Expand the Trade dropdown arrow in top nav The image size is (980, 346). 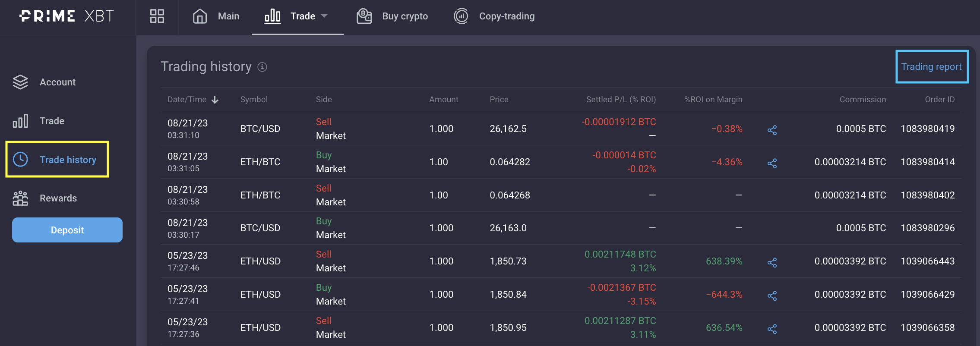pos(325,16)
